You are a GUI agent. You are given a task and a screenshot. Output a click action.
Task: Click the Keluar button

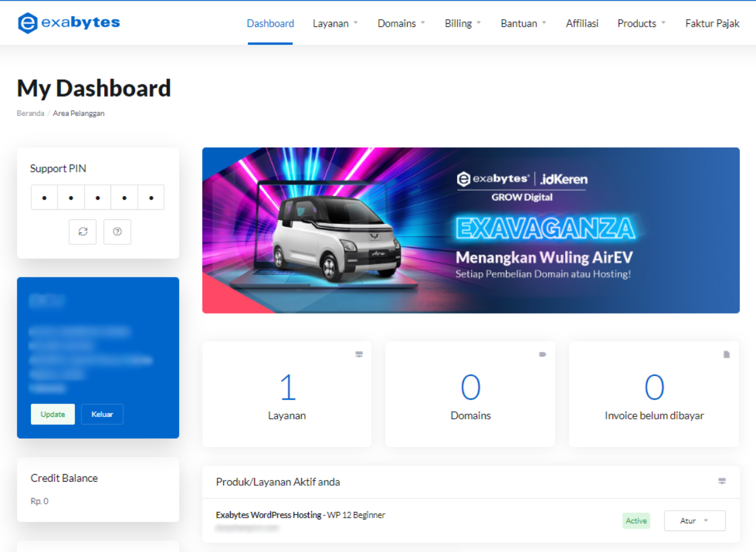pos(102,414)
